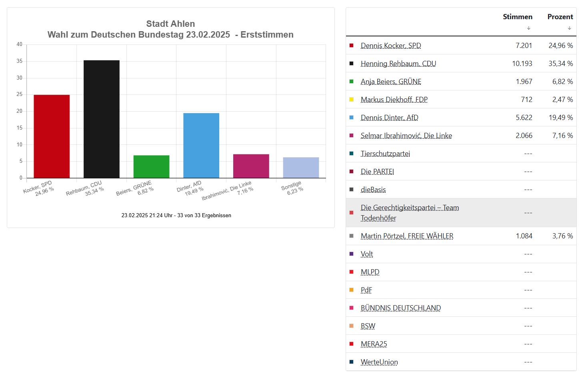Click dark blue WerteUnion color swatch
588x376 pixels.
pos(352,362)
